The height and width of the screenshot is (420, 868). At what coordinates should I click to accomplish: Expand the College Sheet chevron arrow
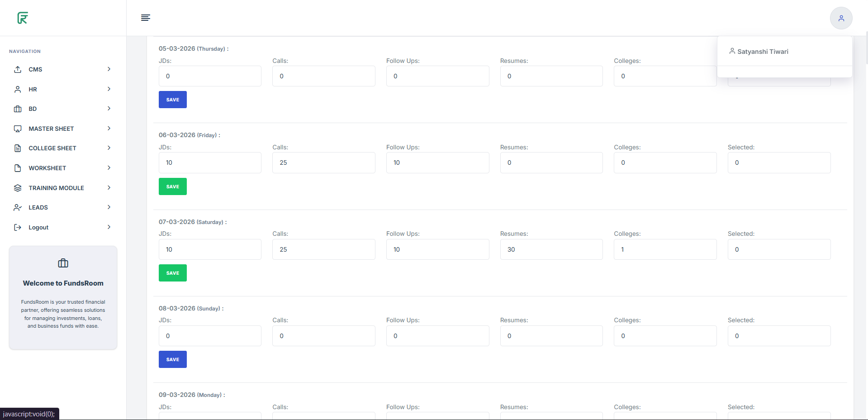109,148
